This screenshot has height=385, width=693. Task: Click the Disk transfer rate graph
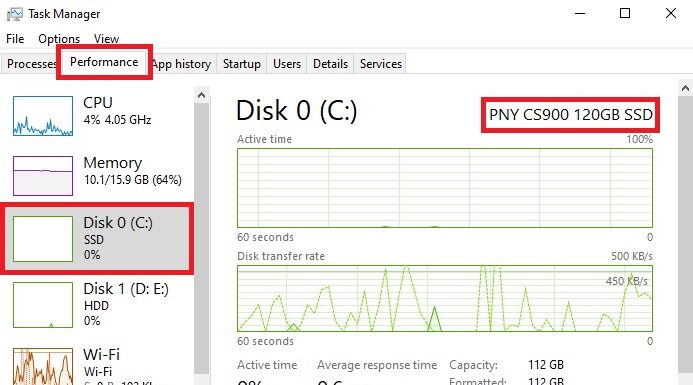point(445,298)
